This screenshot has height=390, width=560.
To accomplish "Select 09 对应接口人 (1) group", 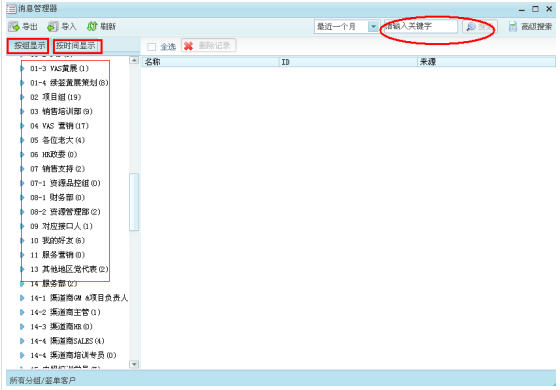I will pyautogui.click(x=61, y=226).
